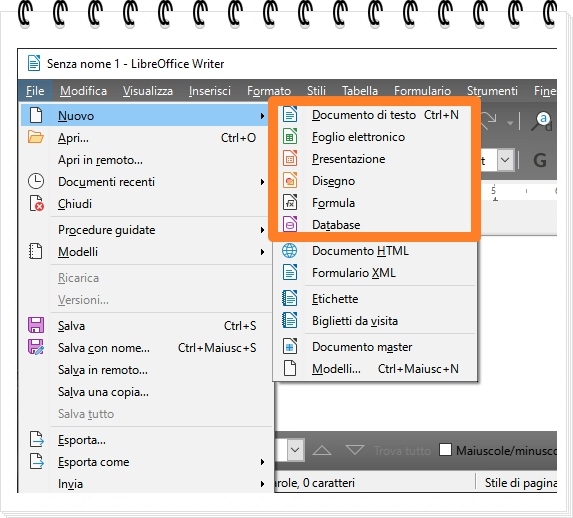The image size is (573, 518).
Task: Click the Foglio elettronico spreadsheet icon
Action: pyautogui.click(x=290, y=136)
